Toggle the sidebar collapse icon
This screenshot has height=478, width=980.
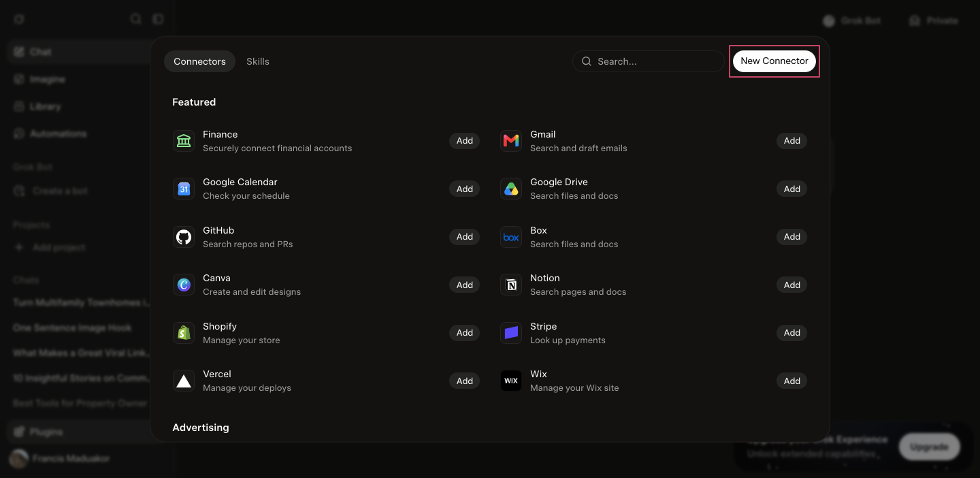(x=158, y=19)
